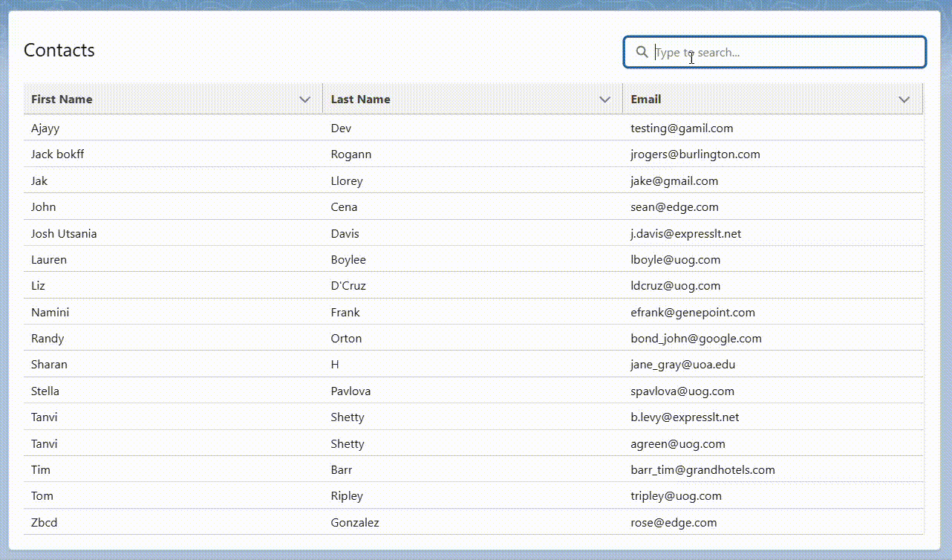Click the email barr_tim@grandhotels.com
The image size is (952, 560).
coord(702,469)
